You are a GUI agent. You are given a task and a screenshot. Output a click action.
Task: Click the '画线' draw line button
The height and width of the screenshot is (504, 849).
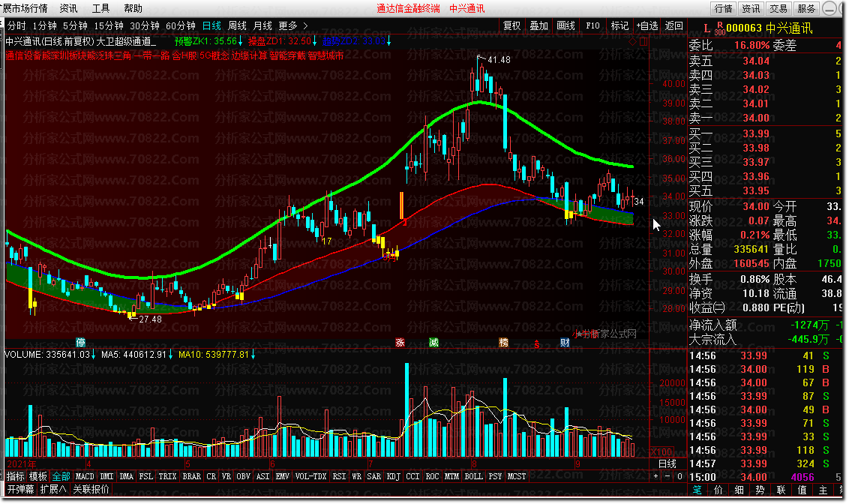pyautogui.click(x=565, y=25)
